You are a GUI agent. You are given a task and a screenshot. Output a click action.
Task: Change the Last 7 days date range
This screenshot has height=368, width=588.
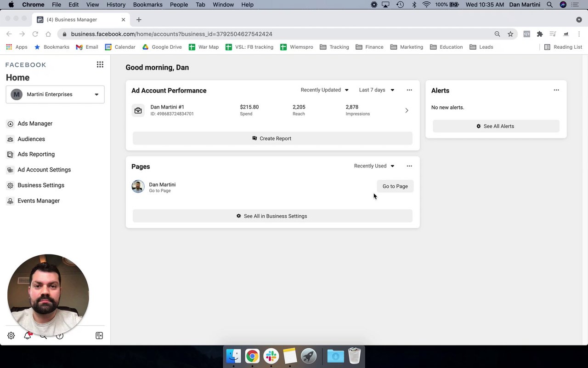coord(377,90)
